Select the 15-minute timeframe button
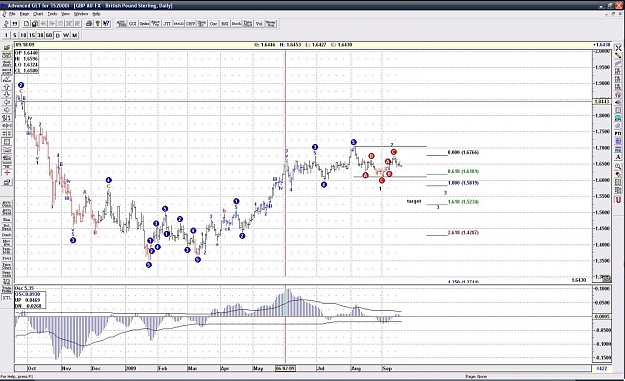The height and width of the screenshot is (381, 625). coord(32,35)
